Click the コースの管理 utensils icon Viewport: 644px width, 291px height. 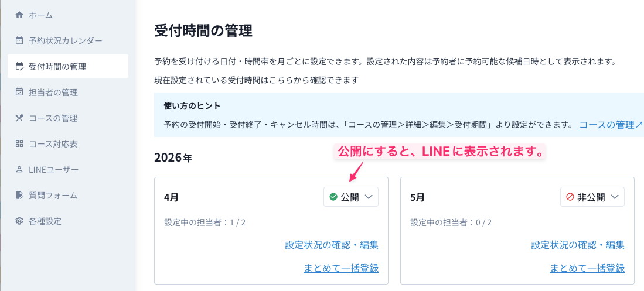click(x=19, y=118)
